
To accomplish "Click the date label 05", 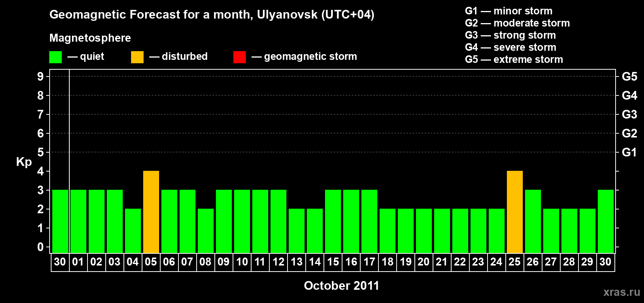I will point(151,262).
